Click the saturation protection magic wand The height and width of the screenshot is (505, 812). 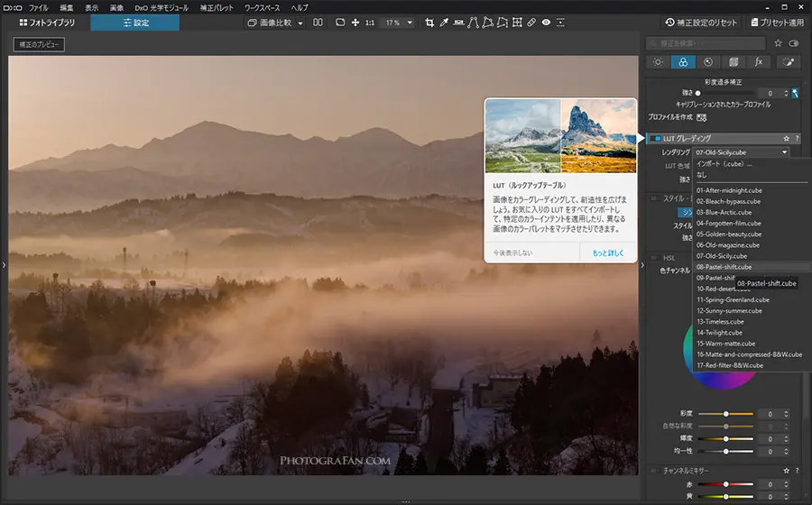coord(795,94)
